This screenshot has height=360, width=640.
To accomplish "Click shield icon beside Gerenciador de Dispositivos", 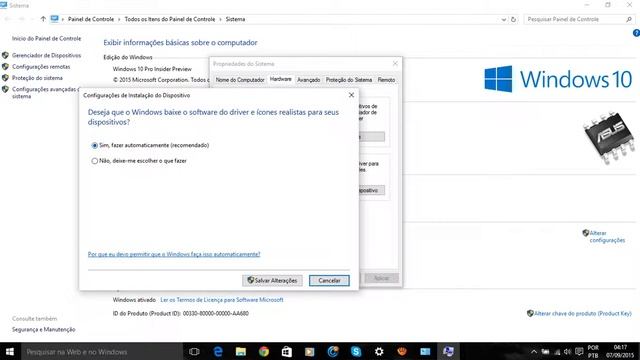I will 5,55.
